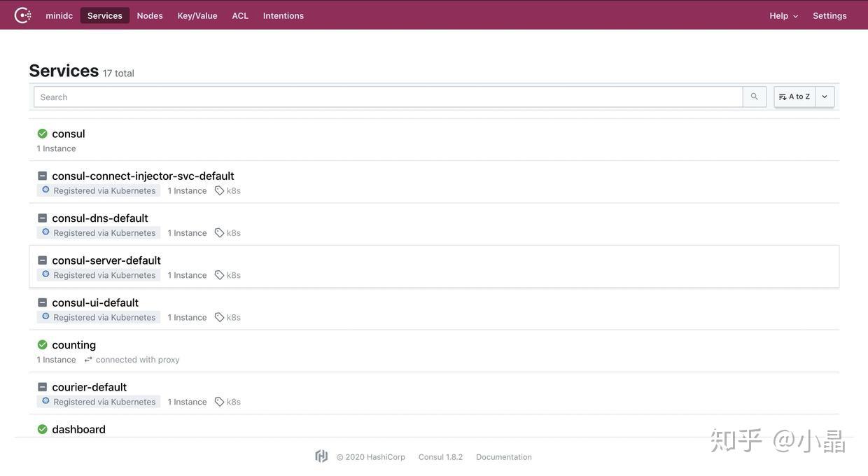Open Settings in top bar

click(x=829, y=15)
